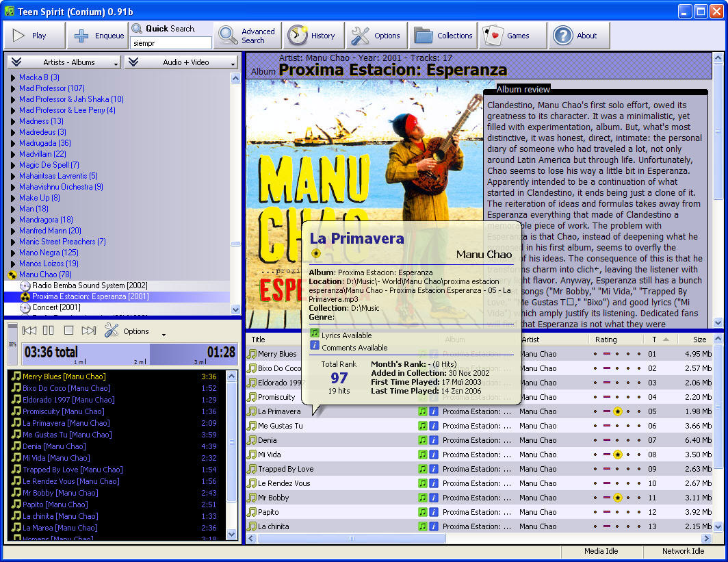
Task: Sort by track number T column
Action: [x=660, y=340]
